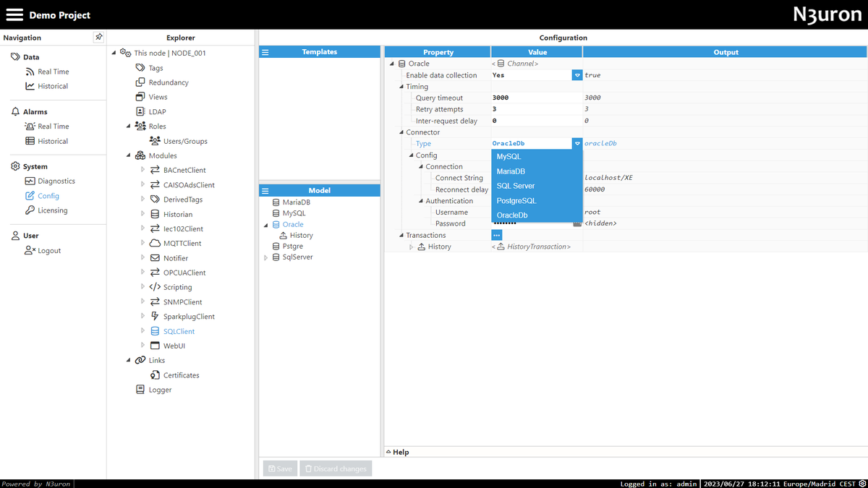Click the SparkplugClient lightning icon

(x=155, y=316)
